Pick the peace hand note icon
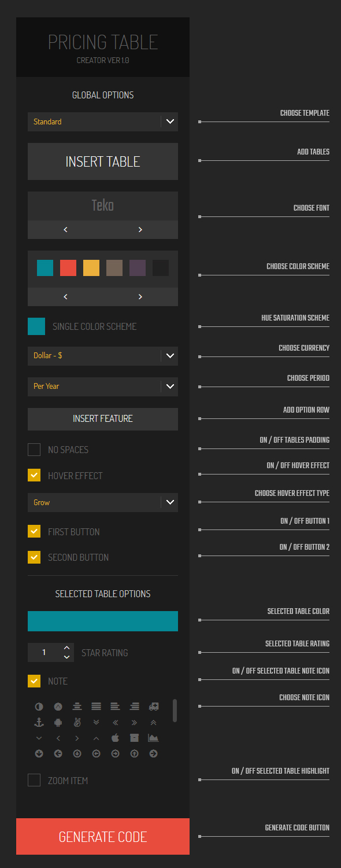 coord(77,722)
